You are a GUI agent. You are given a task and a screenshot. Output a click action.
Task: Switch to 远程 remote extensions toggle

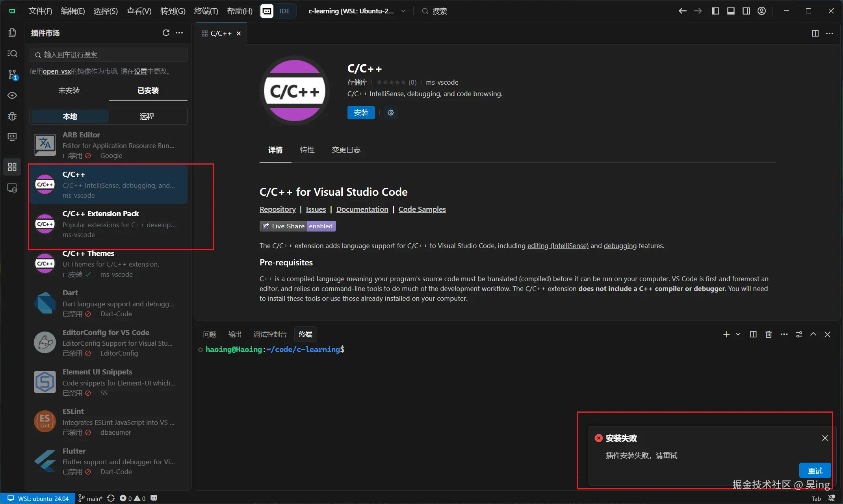pos(147,117)
